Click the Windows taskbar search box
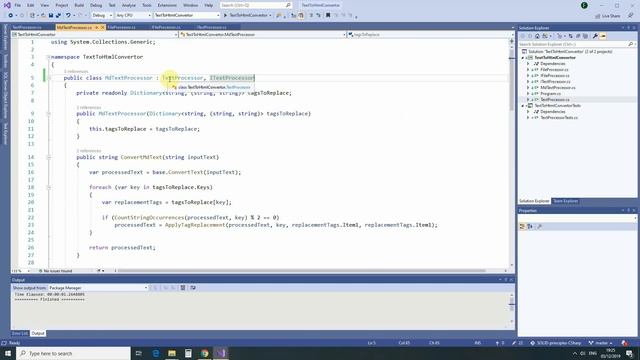Viewport: 640px width, 360px height. [x=73, y=353]
